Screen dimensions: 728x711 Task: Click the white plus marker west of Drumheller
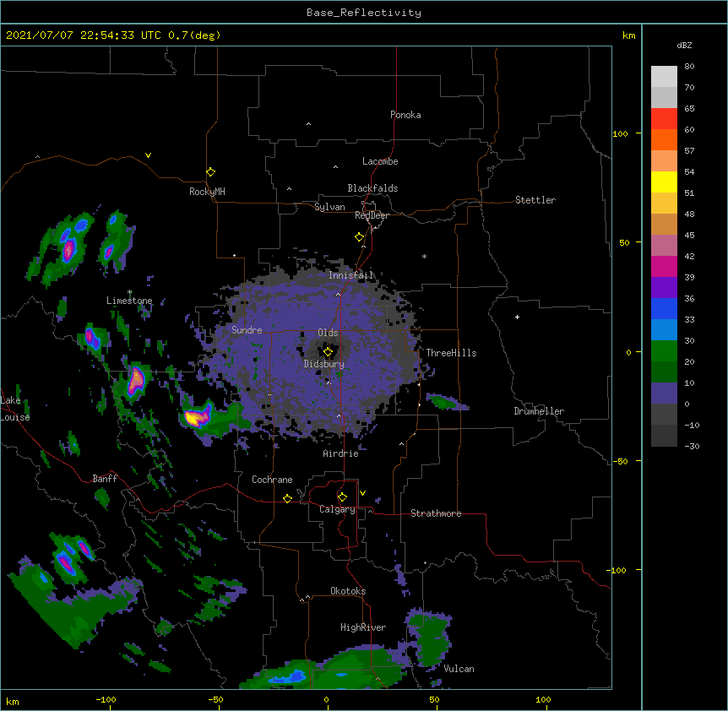[x=517, y=317]
